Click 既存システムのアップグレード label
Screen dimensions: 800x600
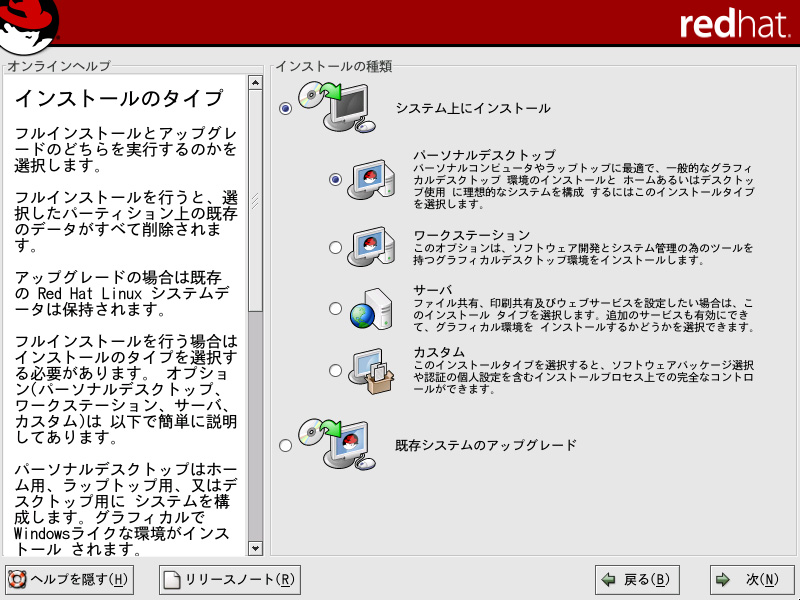486,445
